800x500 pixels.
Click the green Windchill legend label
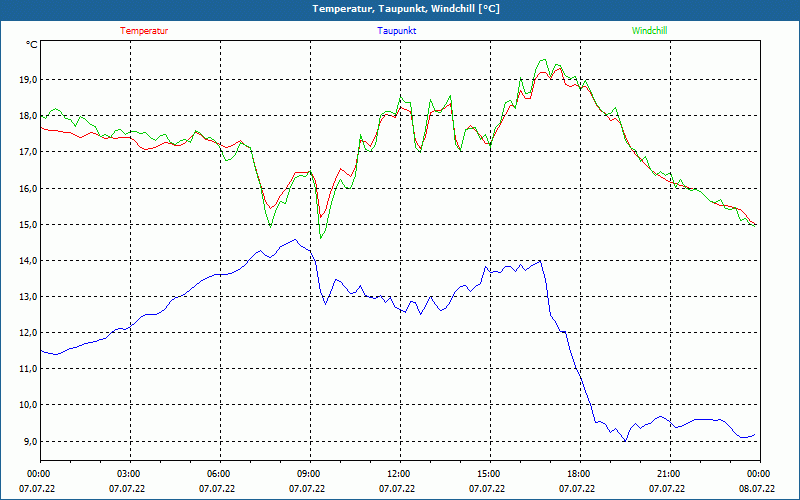click(649, 31)
